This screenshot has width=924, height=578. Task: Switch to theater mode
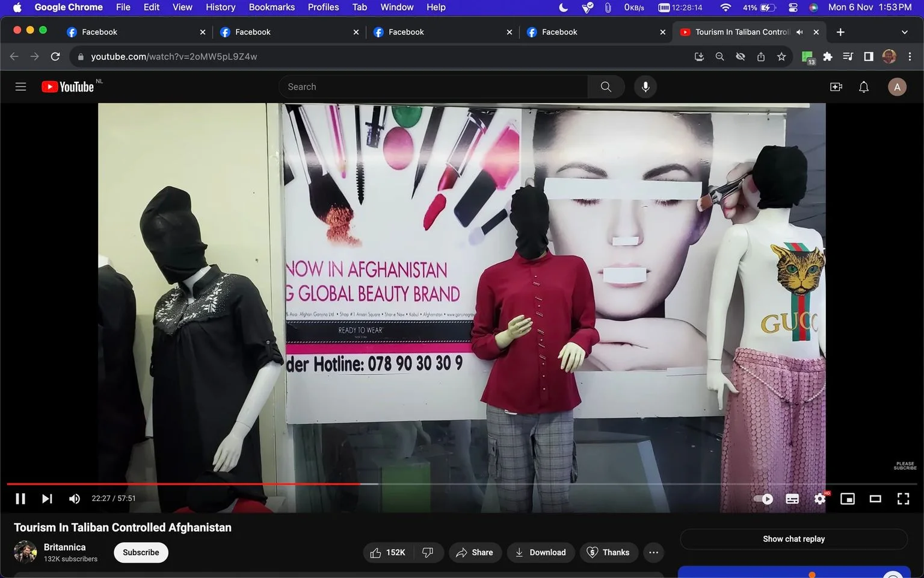click(x=875, y=499)
